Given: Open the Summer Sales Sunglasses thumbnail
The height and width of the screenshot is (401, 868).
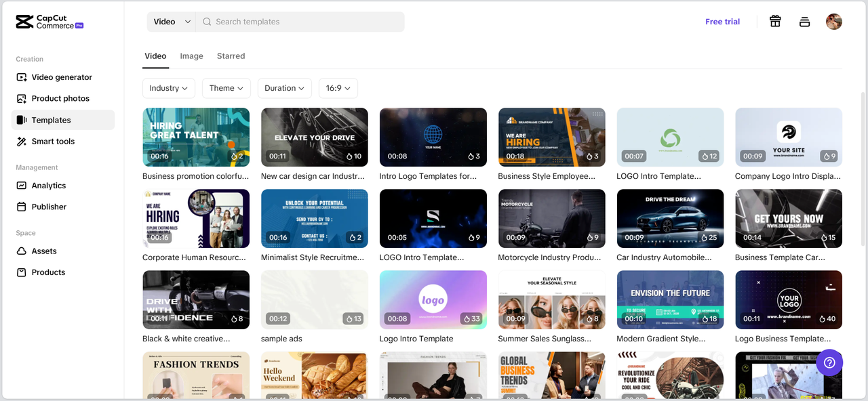Looking at the screenshot, I should pos(552,300).
